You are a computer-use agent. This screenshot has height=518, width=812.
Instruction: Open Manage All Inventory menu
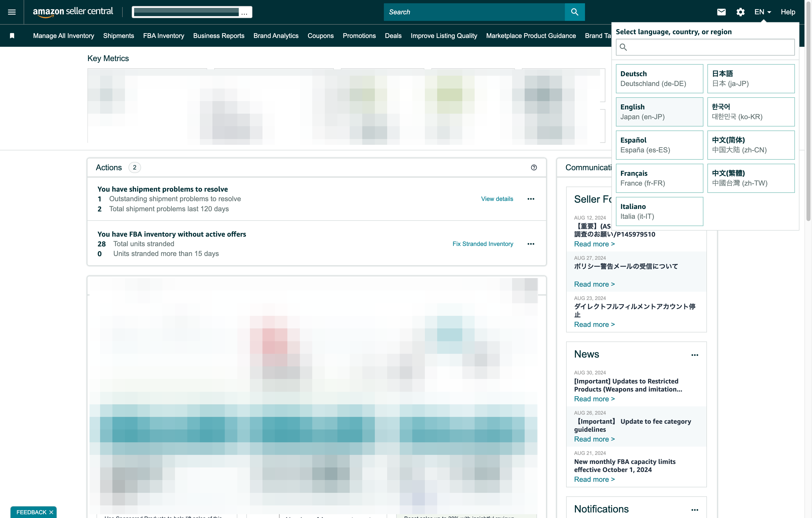click(63, 36)
